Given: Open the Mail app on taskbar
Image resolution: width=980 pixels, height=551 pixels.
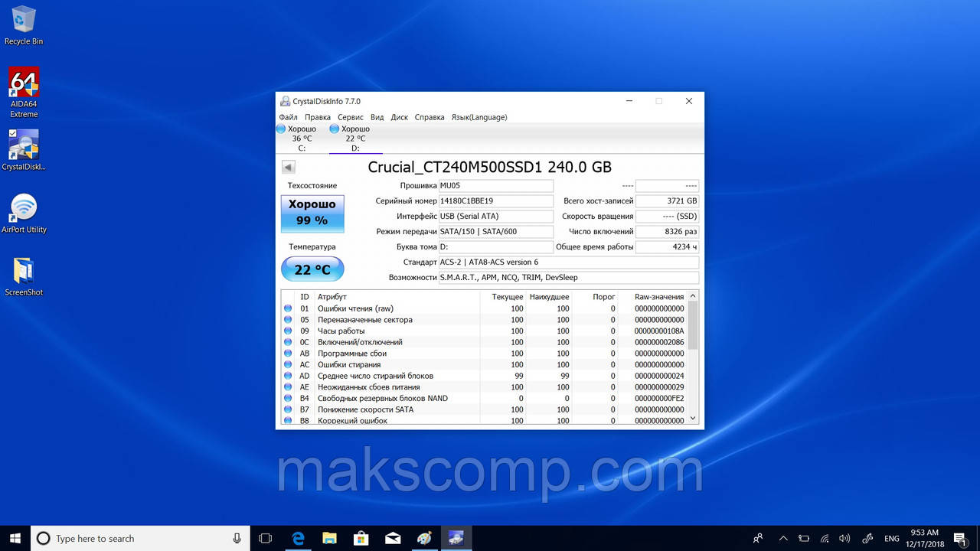Looking at the screenshot, I should [393, 538].
